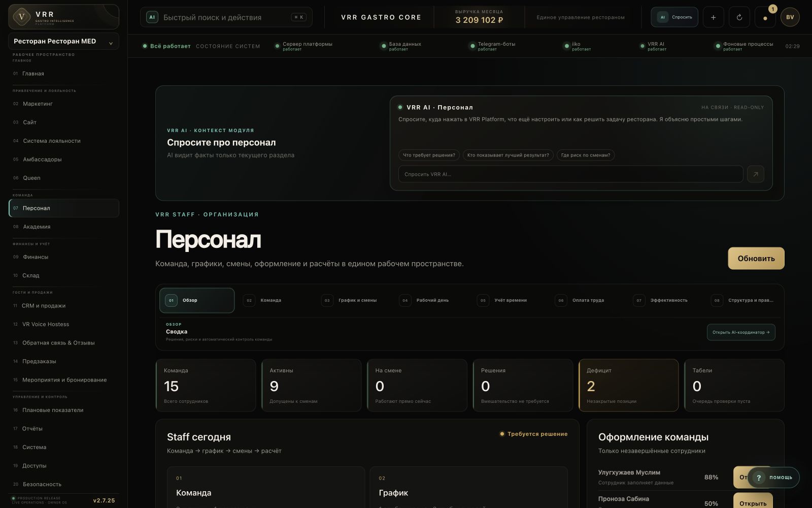Open CRM и продажи in sidebar
The width and height of the screenshot is (812, 508).
coord(64,306)
